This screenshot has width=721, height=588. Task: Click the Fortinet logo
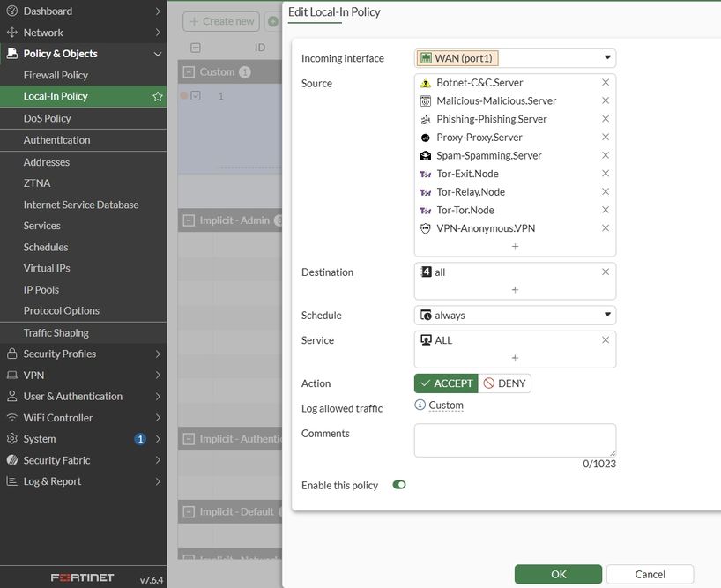(82, 577)
